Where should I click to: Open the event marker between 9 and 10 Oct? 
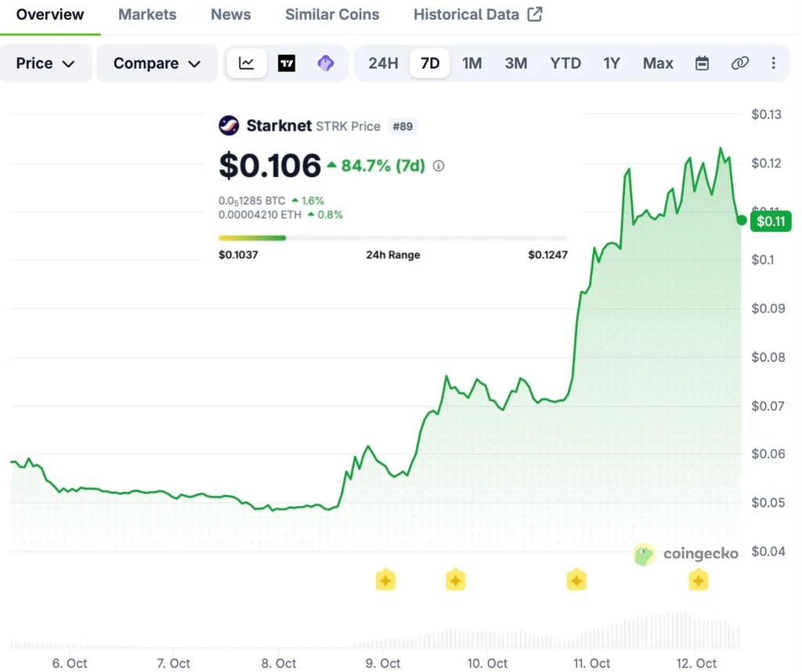coord(455,580)
